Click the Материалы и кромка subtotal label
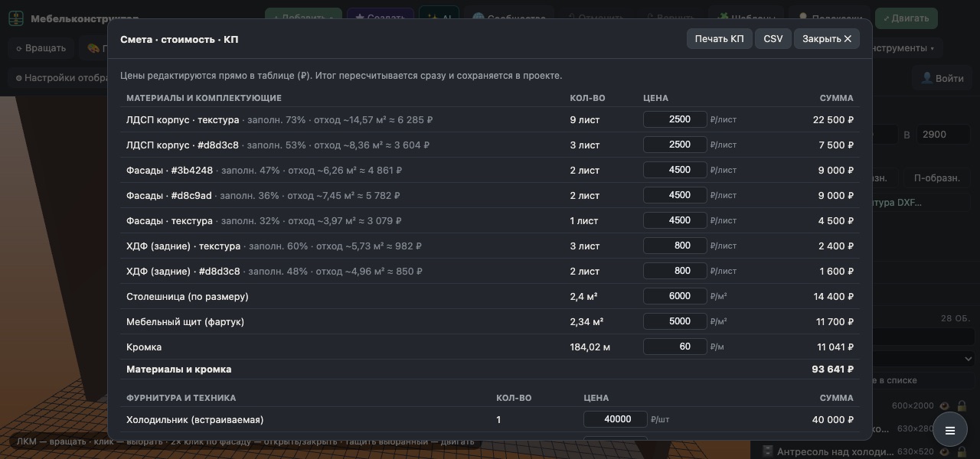 [179, 369]
